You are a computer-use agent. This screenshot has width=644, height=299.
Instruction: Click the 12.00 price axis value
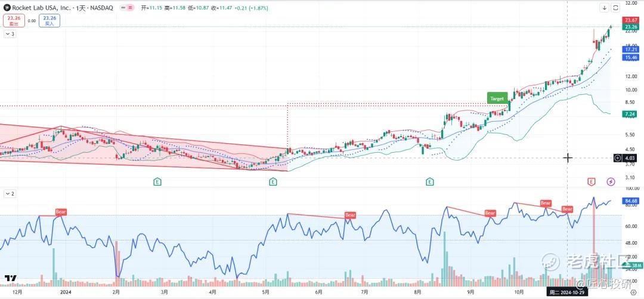tap(630, 76)
